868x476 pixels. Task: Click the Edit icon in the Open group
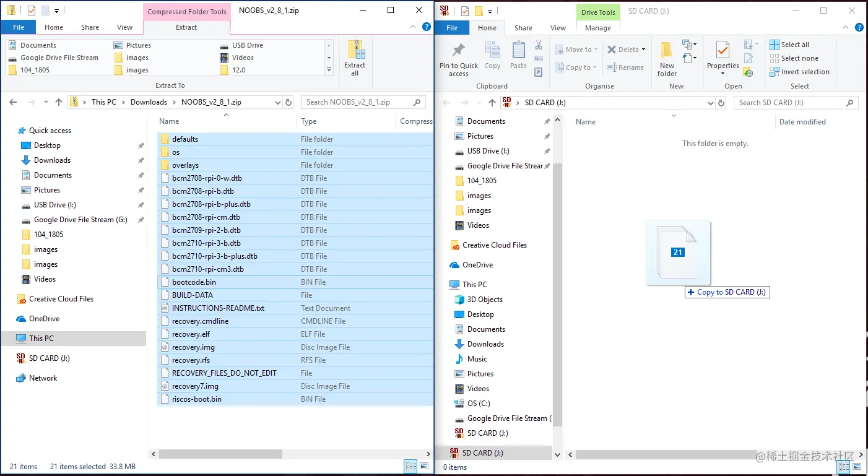pyautogui.click(x=749, y=59)
